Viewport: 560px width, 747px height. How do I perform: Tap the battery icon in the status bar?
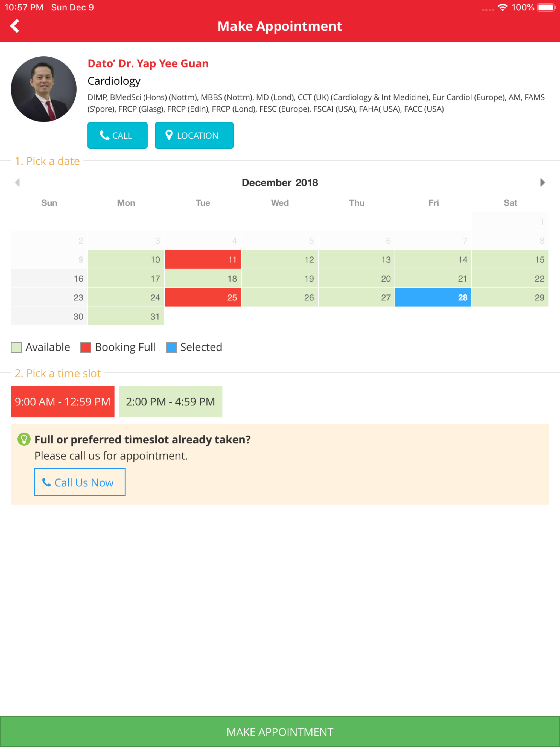[546, 7]
